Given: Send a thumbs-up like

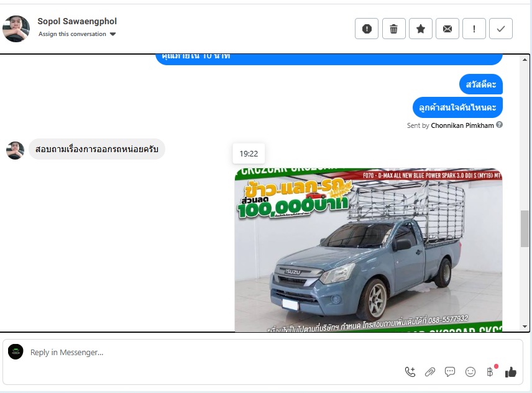Looking at the screenshot, I should tap(511, 372).
